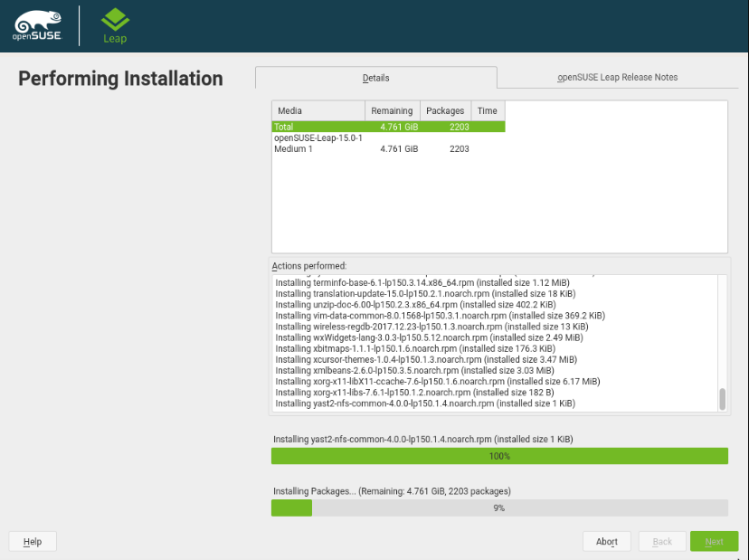Viewport: 749px width, 560px height.
Task: Click the greyed-out Back button
Action: click(x=662, y=541)
